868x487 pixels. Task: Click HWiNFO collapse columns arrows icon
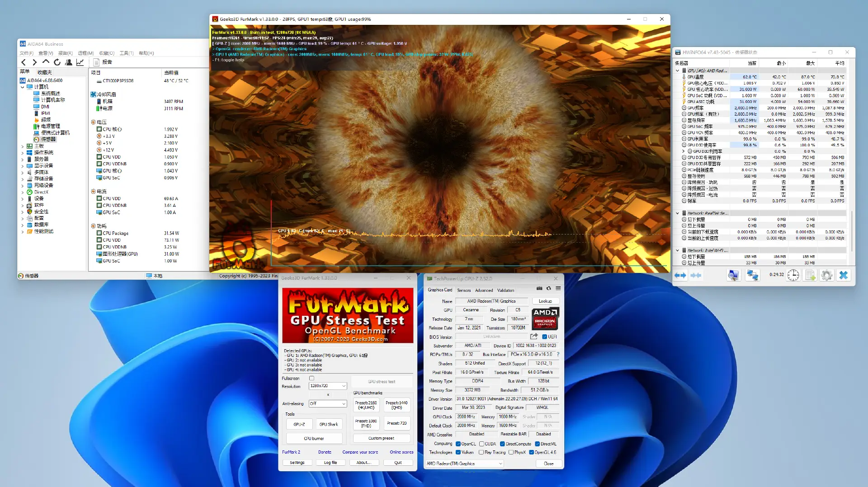click(x=696, y=275)
